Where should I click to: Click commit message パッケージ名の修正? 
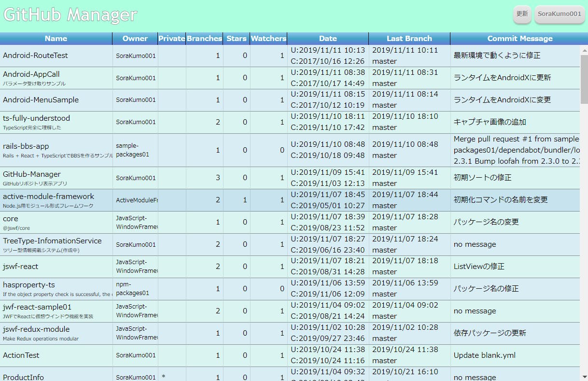click(x=486, y=289)
